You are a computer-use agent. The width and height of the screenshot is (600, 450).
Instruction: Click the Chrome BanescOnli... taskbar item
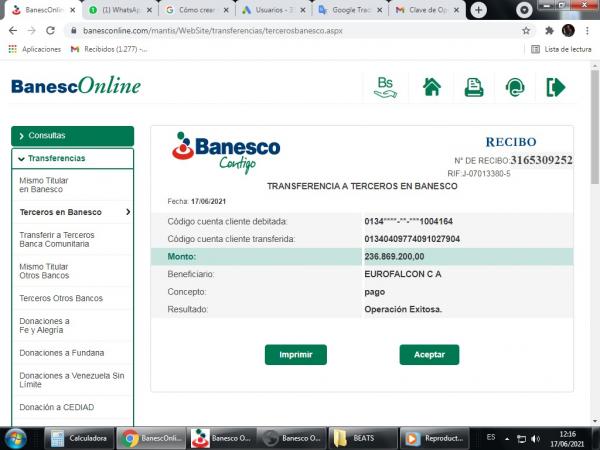(x=151, y=438)
